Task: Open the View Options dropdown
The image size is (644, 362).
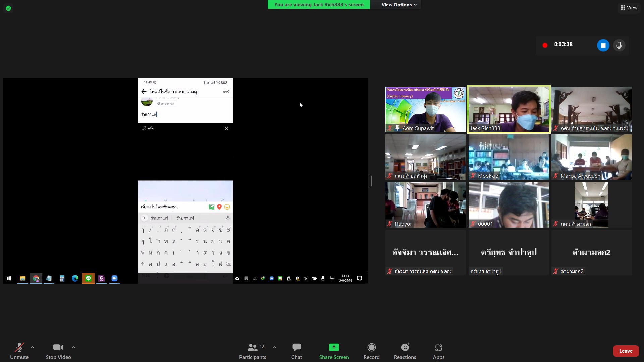Action: (x=398, y=5)
